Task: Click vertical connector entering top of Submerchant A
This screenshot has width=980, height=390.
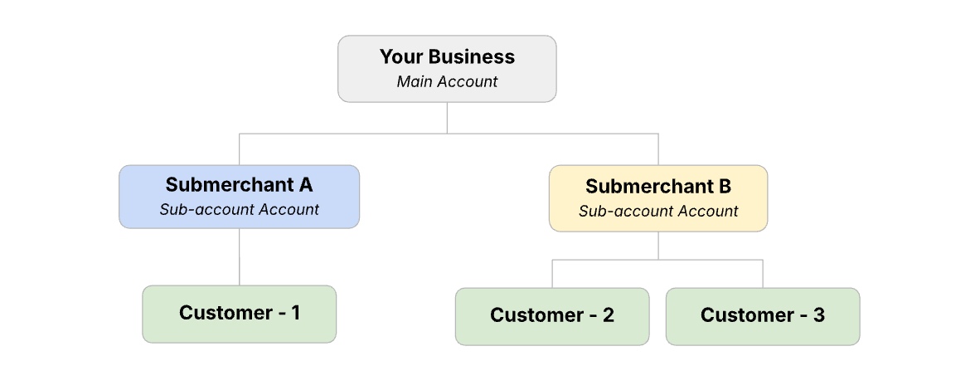Action: pyautogui.click(x=240, y=149)
